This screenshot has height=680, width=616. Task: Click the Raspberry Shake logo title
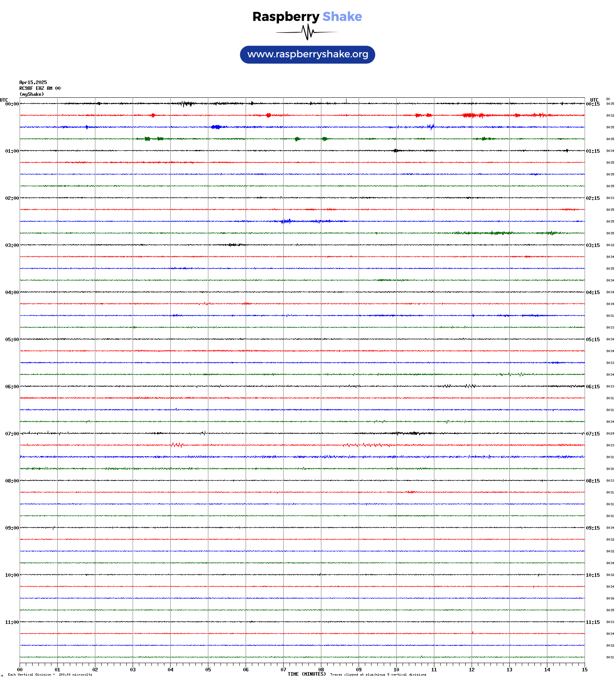pyautogui.click(x=307, y=16)
